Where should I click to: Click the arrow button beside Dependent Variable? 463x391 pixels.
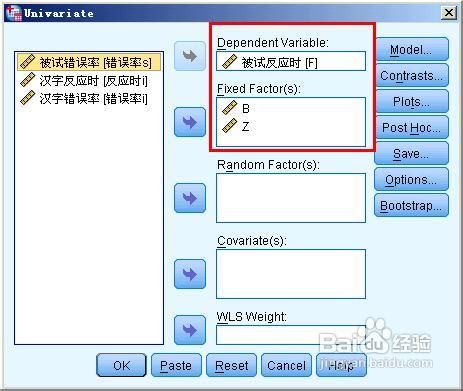(x=190, y=56)
